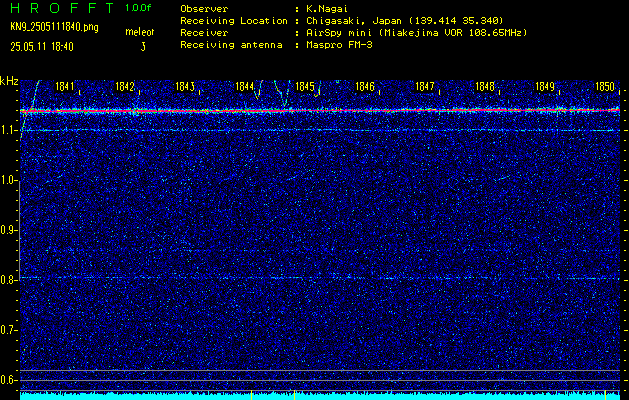The width and height of the screenshot is (629, 400).
Task: Click the 1842 time marker
Action: pyautogui.click(x=125, y=86)
